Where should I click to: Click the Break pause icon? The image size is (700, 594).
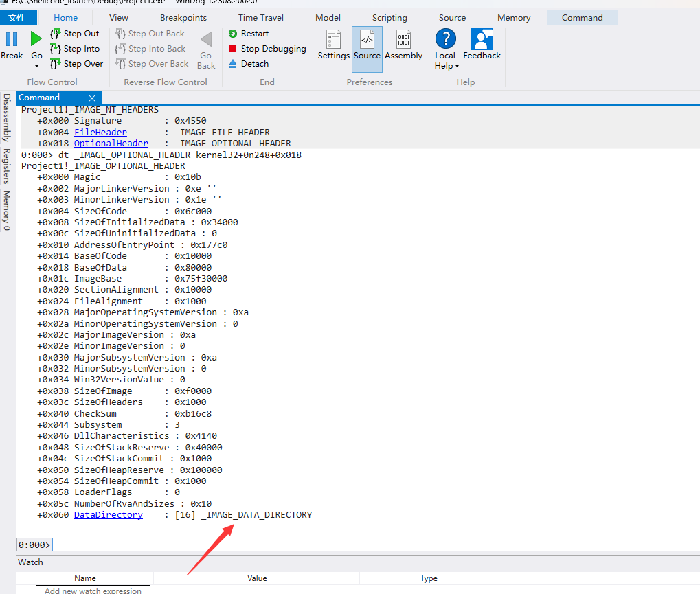pos(12,39)
